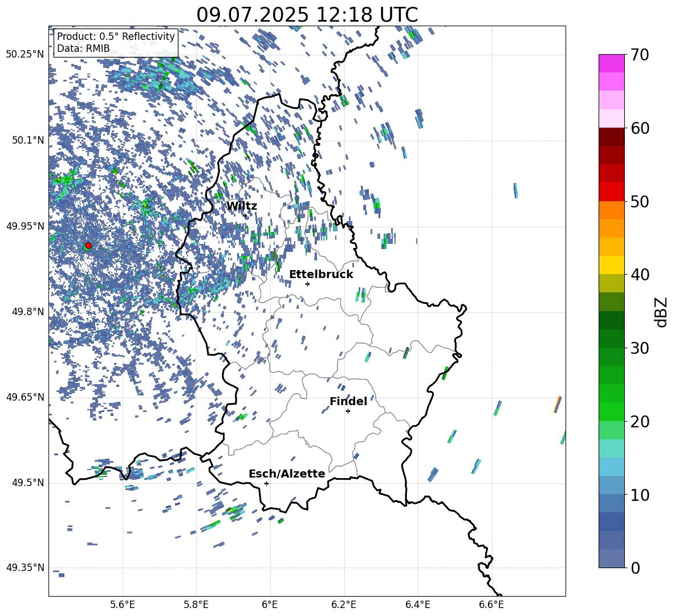Click the 6°E longitude tick label
This screenshot has height=616, width=675.
pos(270,605)
